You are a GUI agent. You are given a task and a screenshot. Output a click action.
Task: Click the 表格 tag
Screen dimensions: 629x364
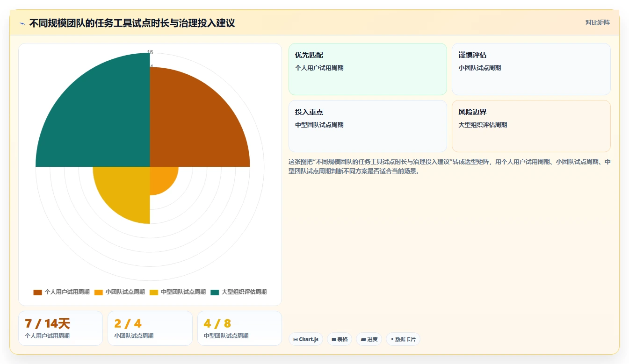point(340,339)
